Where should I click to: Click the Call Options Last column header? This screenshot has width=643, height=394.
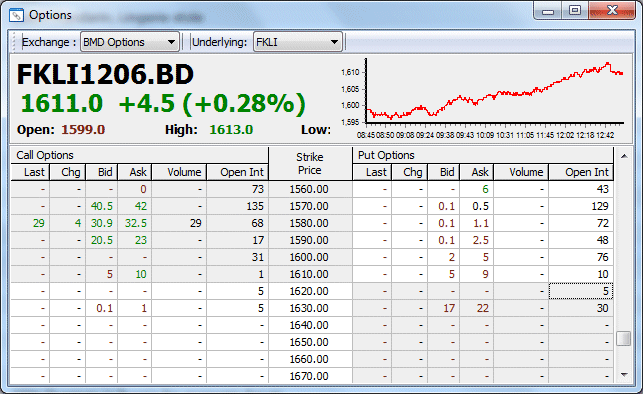pyautogui.click(x=30, y=172)
